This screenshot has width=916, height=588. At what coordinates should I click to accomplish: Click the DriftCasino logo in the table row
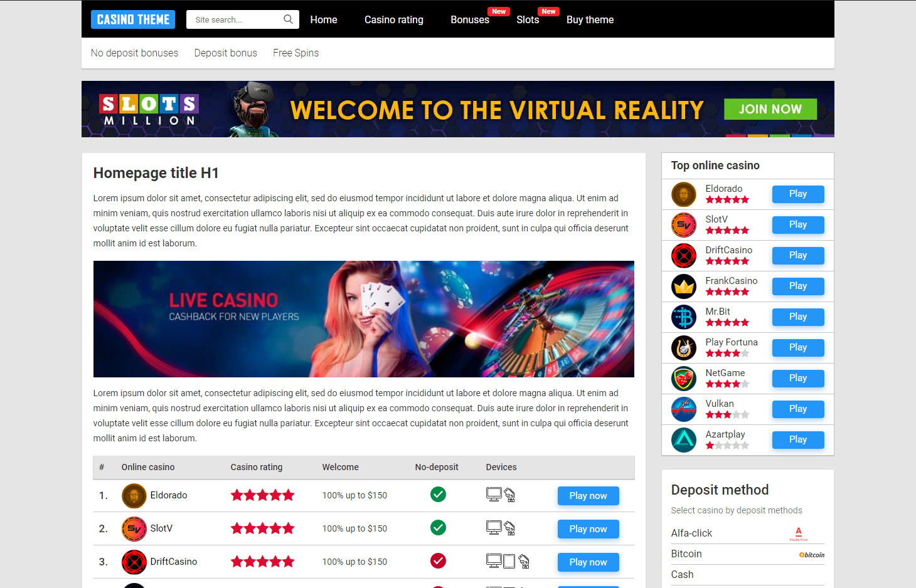coord(134,562)
